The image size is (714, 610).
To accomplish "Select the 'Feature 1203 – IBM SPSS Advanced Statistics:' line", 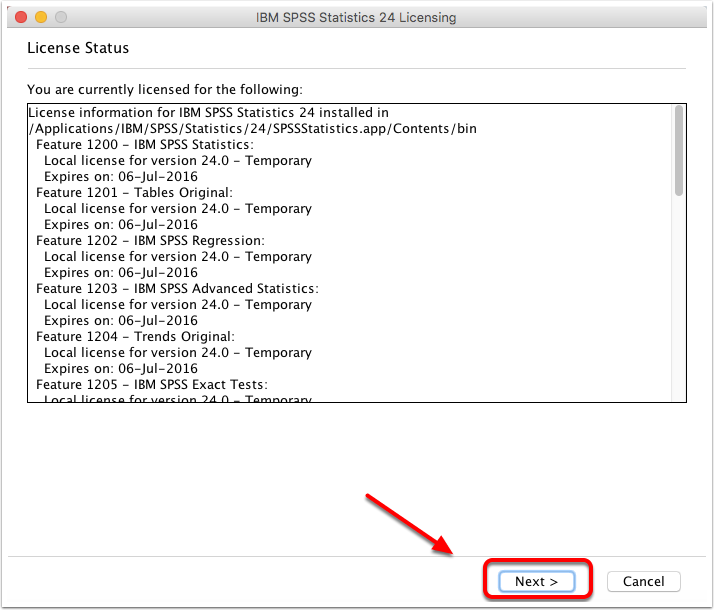I will [x=177, y=289].
